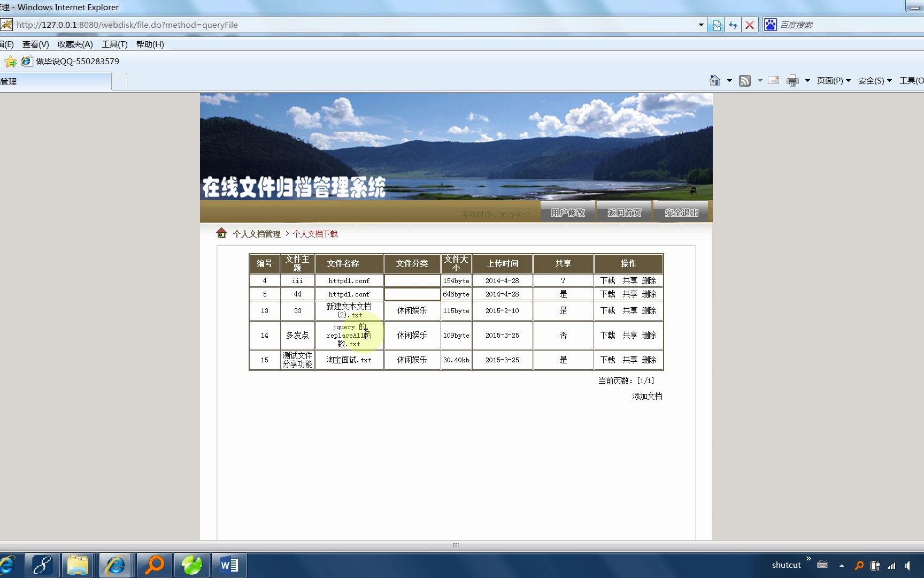
Task: Refresh the page with the refresh icon
Action: coord(733,25)
